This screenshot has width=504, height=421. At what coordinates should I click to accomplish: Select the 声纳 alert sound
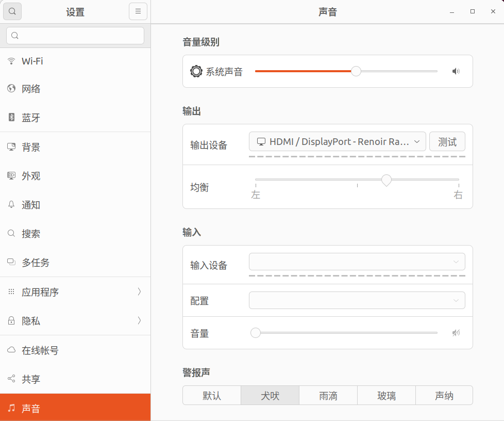[444, 395]
